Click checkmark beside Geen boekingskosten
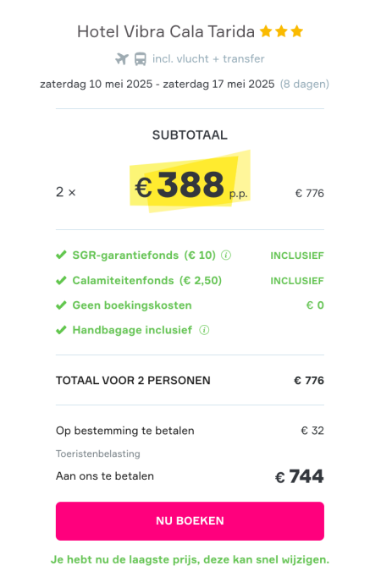The height and width of the screenshot is (588, 381). (61, 305)
